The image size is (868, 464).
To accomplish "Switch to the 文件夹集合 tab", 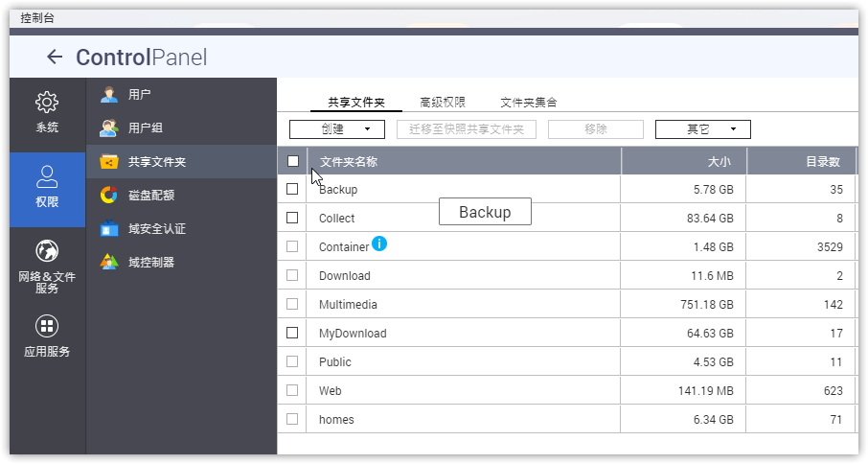I will (529, 103).
